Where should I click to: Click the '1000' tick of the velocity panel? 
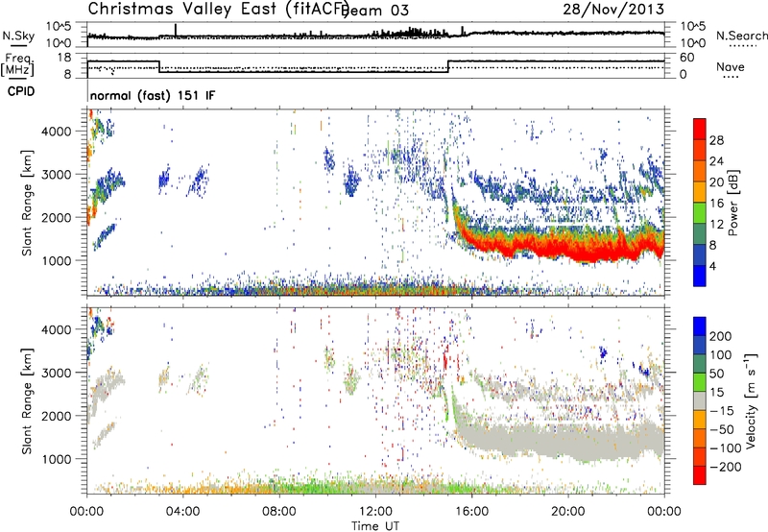(x=57, y=459)
